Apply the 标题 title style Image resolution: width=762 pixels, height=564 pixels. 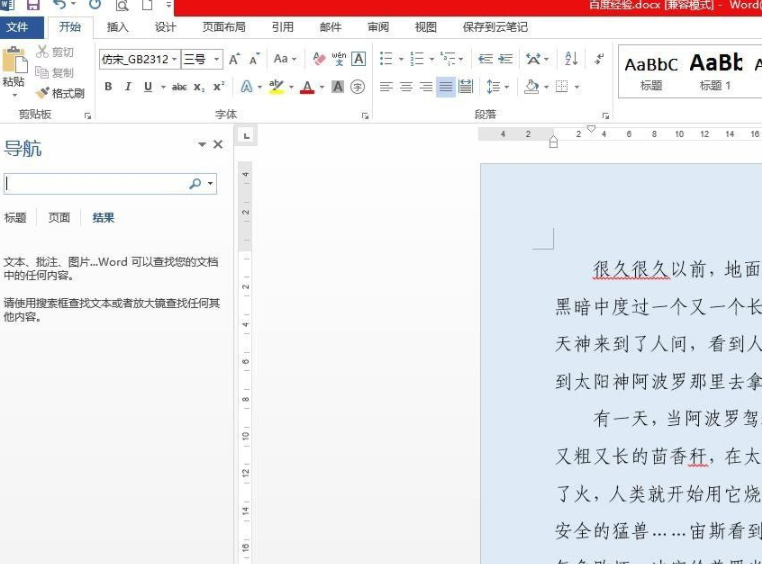(x=651, y=71)
